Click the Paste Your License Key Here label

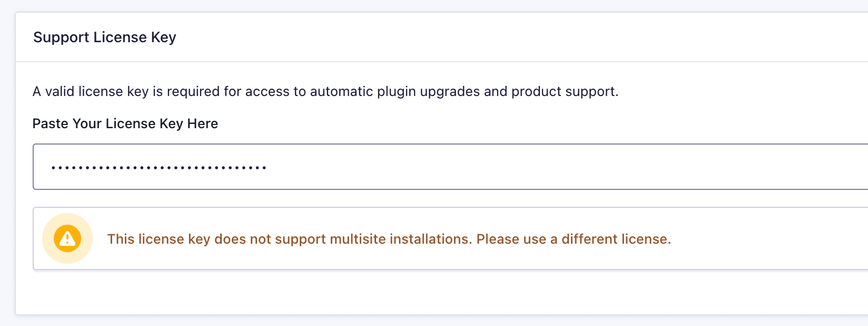point(125,123)
